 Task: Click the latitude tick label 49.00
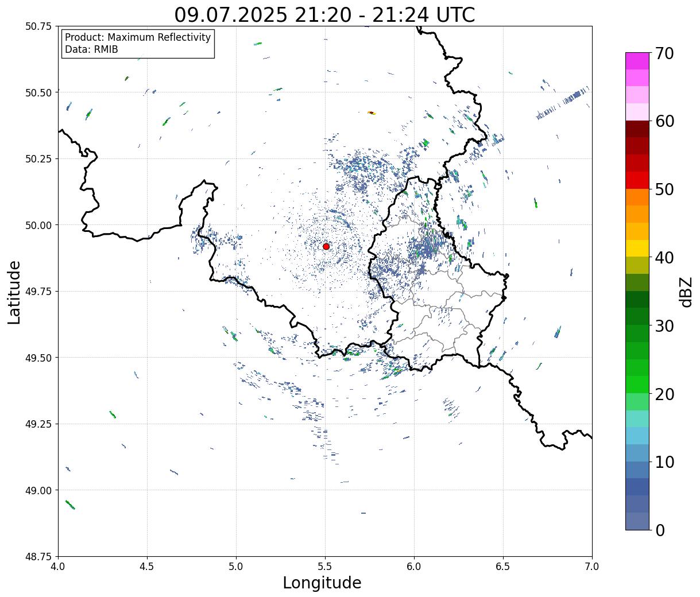click(38, 490)
